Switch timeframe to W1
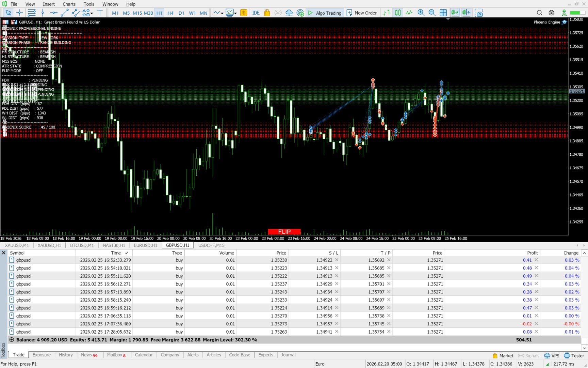The width and height of the screenshot is (588, 368). (192, 13)
